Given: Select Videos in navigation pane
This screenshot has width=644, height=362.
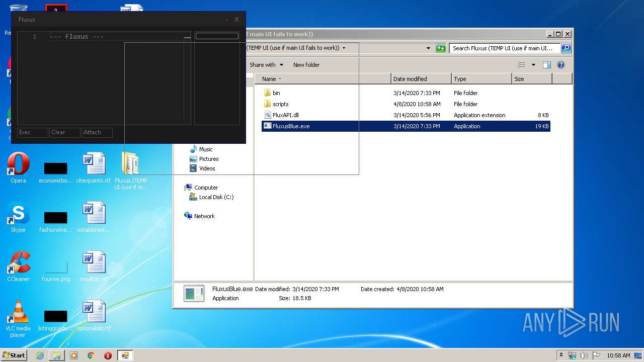Looking at the screenshot, I should click(x=202, y=168).
